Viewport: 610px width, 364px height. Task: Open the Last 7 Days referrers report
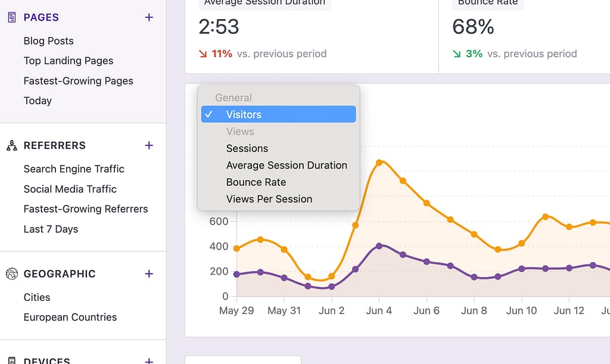coord(51,229)
